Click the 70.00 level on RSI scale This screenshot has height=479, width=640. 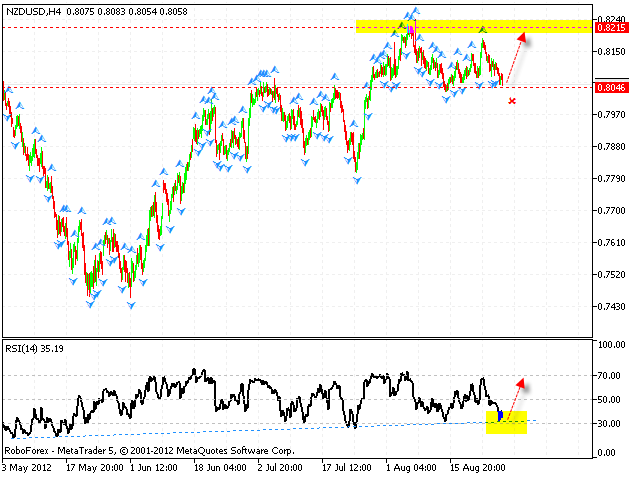click(606, 375)
